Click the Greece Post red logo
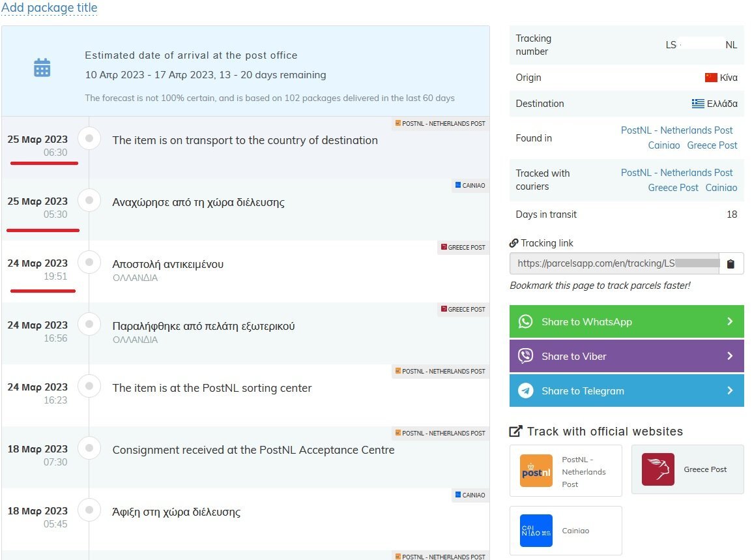Screen dimensions: 752x560 tap(658, 469)
